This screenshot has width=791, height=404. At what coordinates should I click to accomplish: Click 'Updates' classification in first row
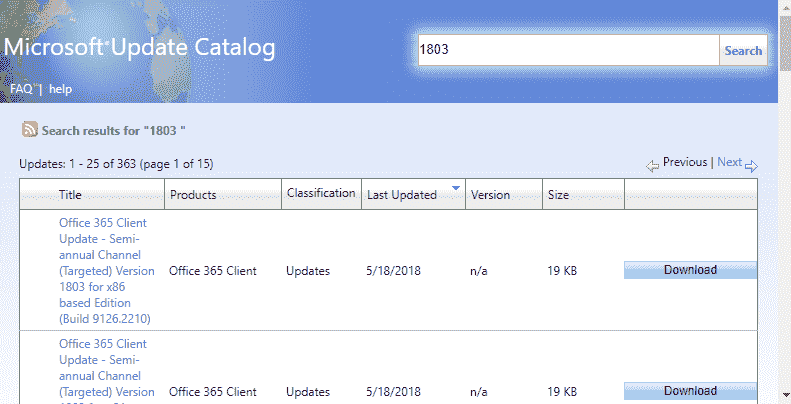tap(308, 271)
